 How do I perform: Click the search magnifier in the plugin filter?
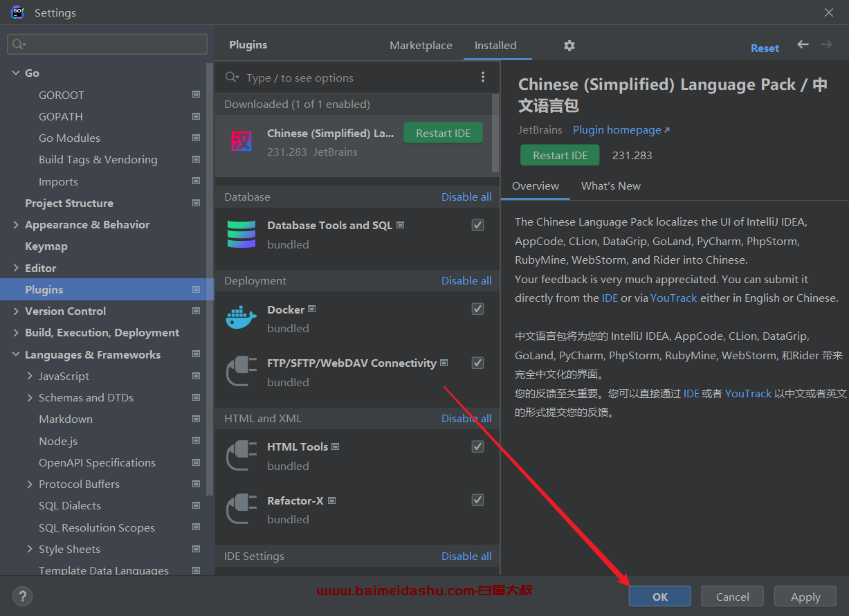point(231,78)
